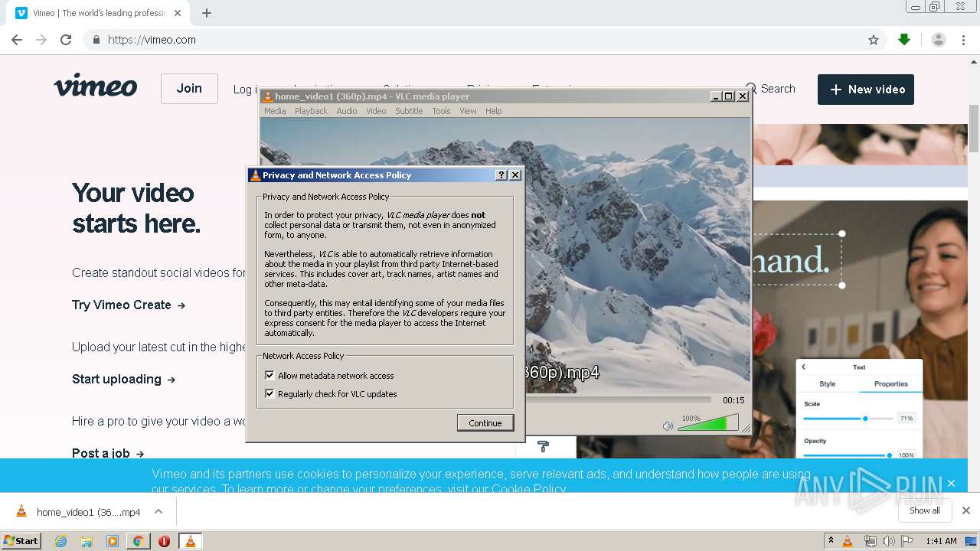
Task: Click the taskbar clock showing 1:41 AM
Action: [941, 541]
